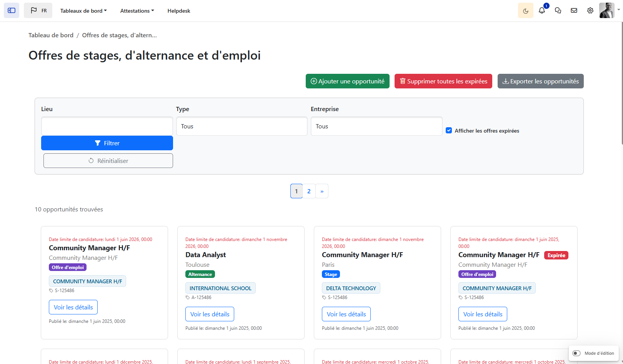Expand the Tableaux de bord menu
The width and height of the screenshot is (623, 364).
pos(83,10)
